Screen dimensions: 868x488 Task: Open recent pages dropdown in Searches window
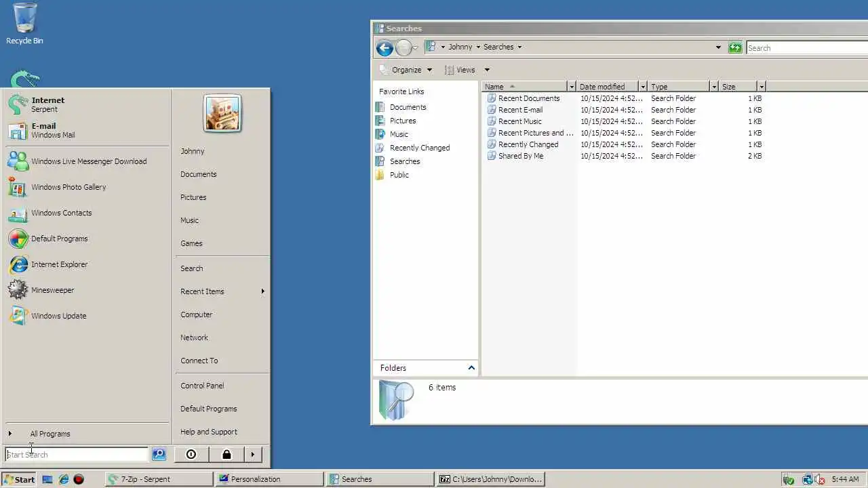pyautogui.click(x=415, y=47)
